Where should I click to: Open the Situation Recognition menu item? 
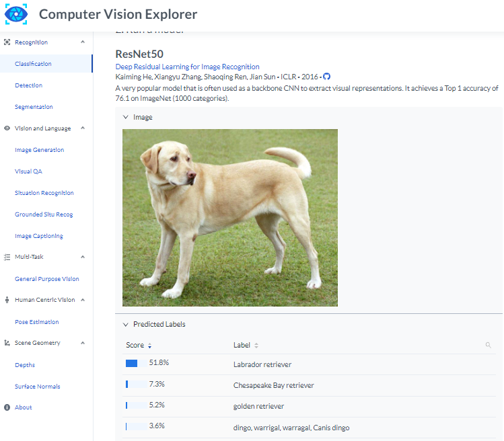point(46,193)
